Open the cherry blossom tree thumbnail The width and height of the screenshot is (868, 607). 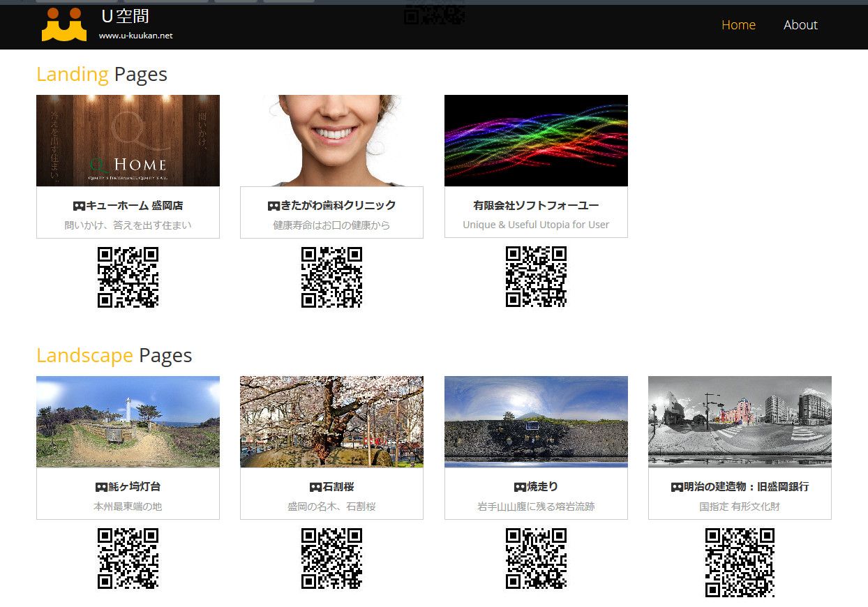coord(331,421)
